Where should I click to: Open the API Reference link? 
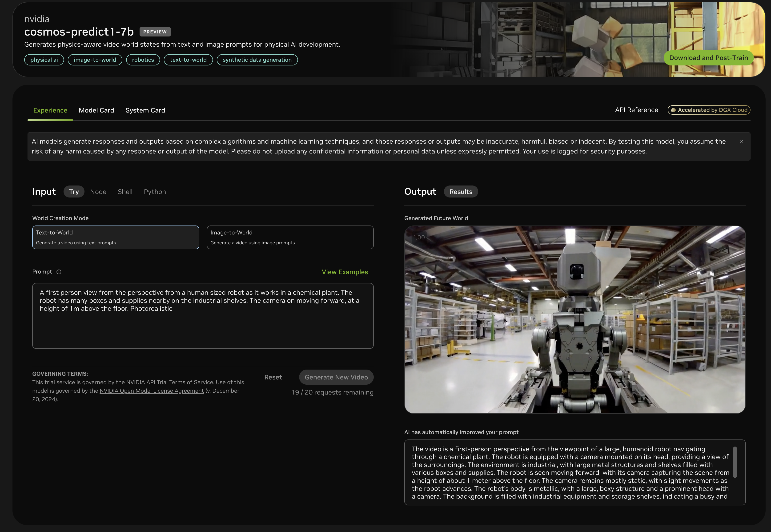pyautogui.click(x=636, y=110)
